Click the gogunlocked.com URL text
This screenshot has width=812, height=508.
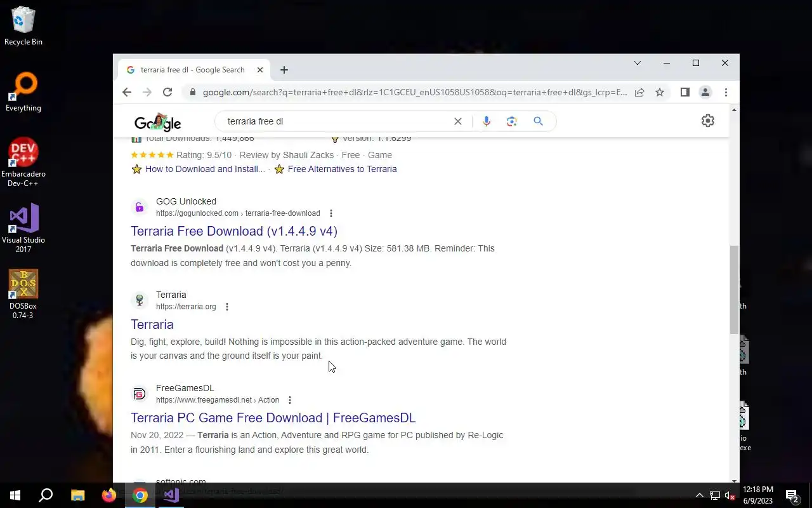point(238,213)
